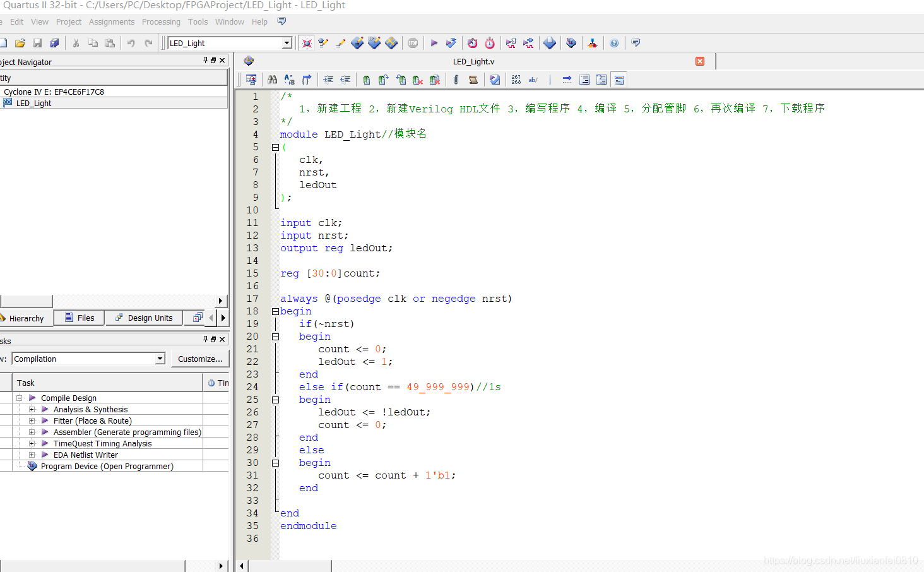The image size is (924, 572).
Task: Click the increase indent icon
Action: [x=328, y=80]
